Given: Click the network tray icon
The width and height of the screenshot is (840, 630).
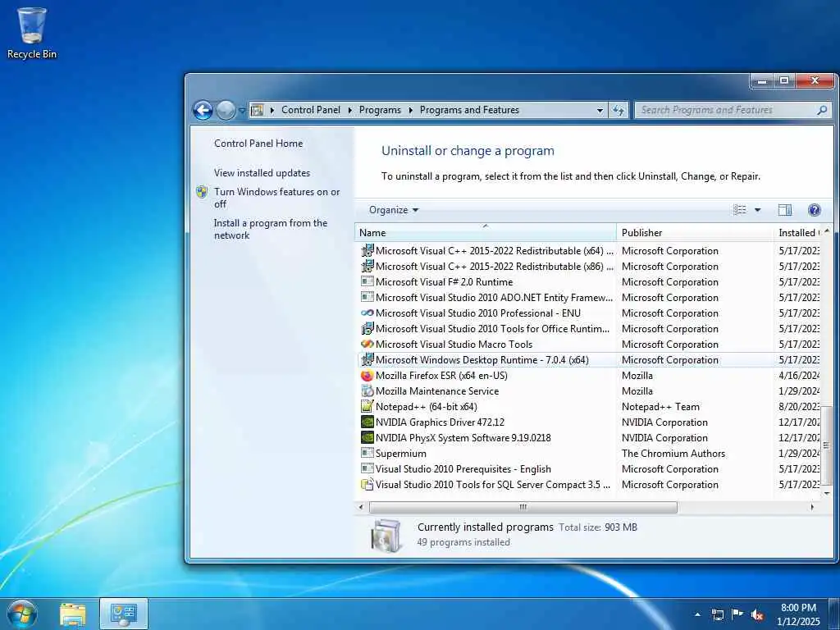Looking at the screenshot, I should coord(717,614).
